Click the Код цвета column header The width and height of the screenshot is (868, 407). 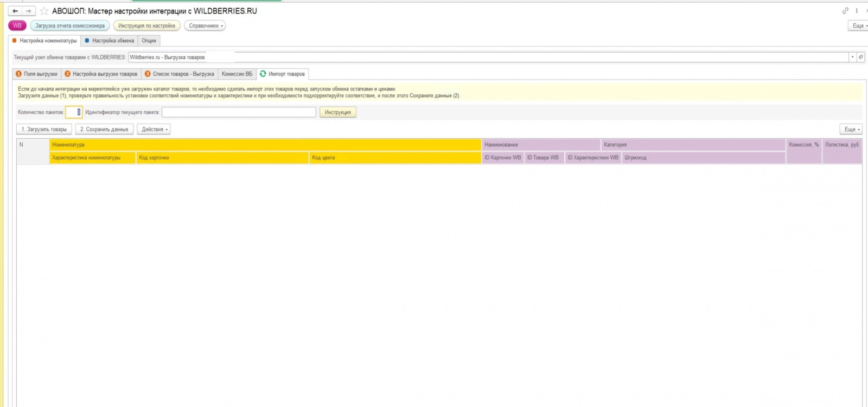(395, 158)
